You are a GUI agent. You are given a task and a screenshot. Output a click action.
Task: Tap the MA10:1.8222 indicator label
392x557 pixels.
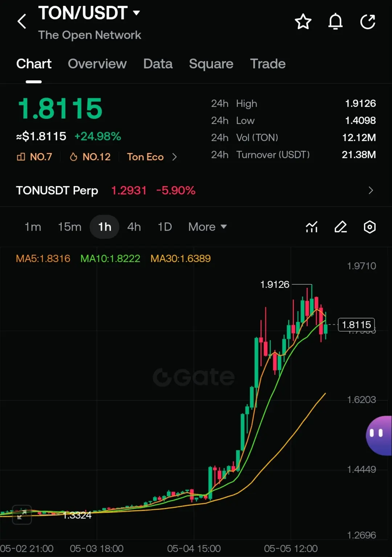point(110,259)
